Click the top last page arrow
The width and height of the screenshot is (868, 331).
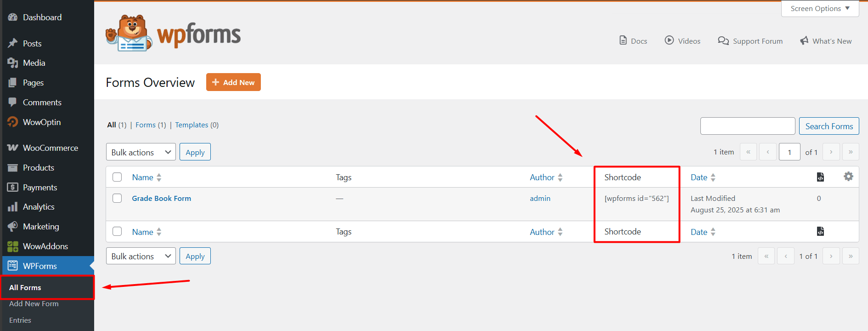(851, 152)
